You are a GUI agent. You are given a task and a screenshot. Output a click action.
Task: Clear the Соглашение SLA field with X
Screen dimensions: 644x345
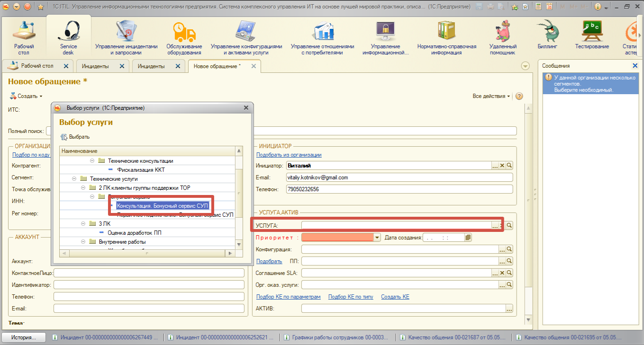[502, 273]
